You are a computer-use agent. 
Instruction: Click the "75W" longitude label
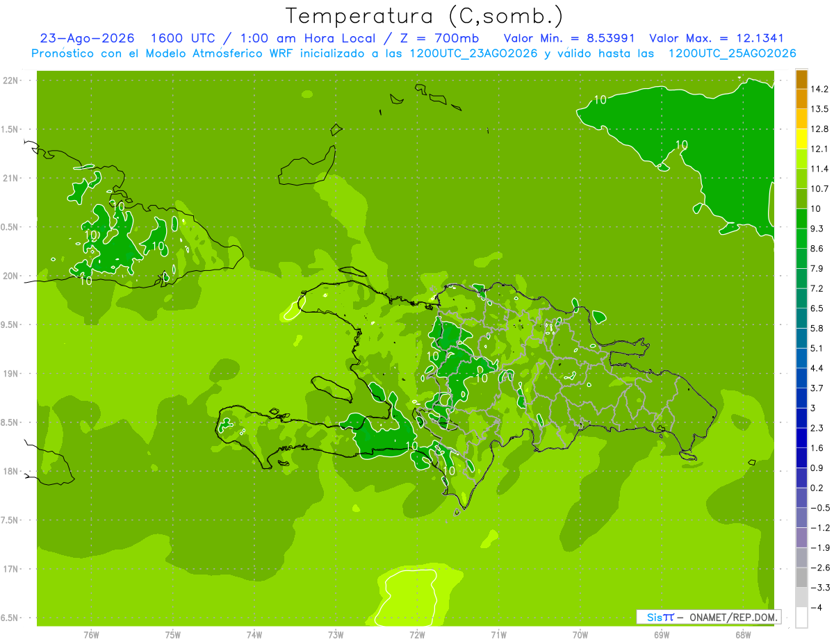click(173, 634)
